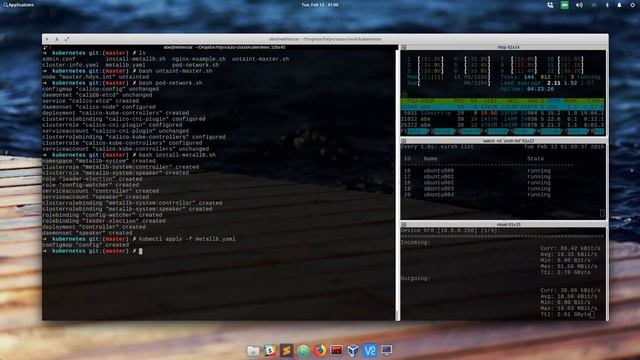
Task: Click the ubuntu004 row in virsh list
Action: coord(477,195)
